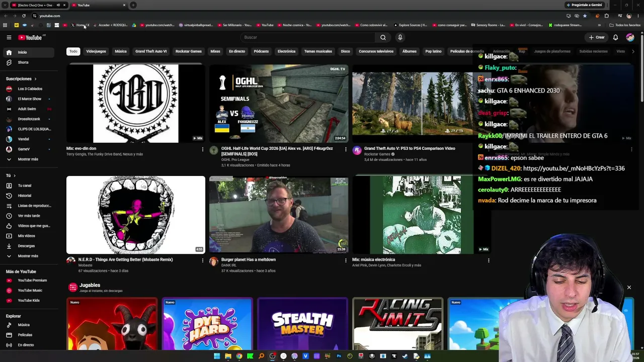Open the Windows Start menu
This screenshot has height=362, width=644.
pyautogui.click(x=217, y=356)
